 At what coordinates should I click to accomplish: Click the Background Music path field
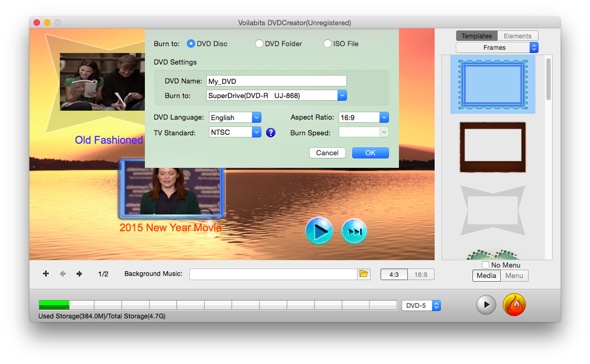[x=273, y=274]
